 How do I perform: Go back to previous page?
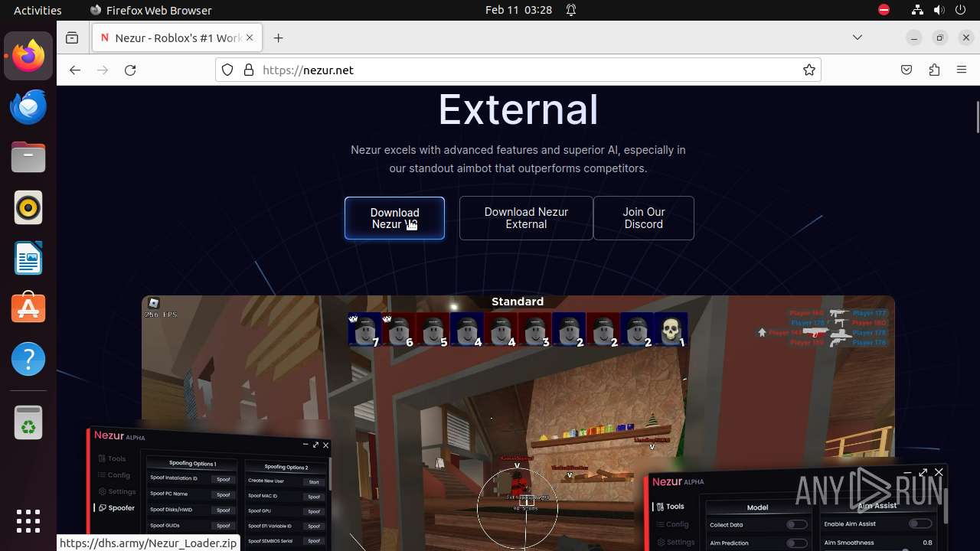(x=74, y=70)
